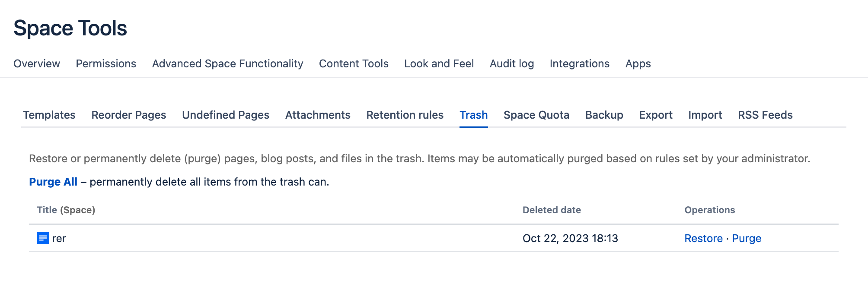
Task: Switch to Content Tools tab
Action: [x=354, y=63]
